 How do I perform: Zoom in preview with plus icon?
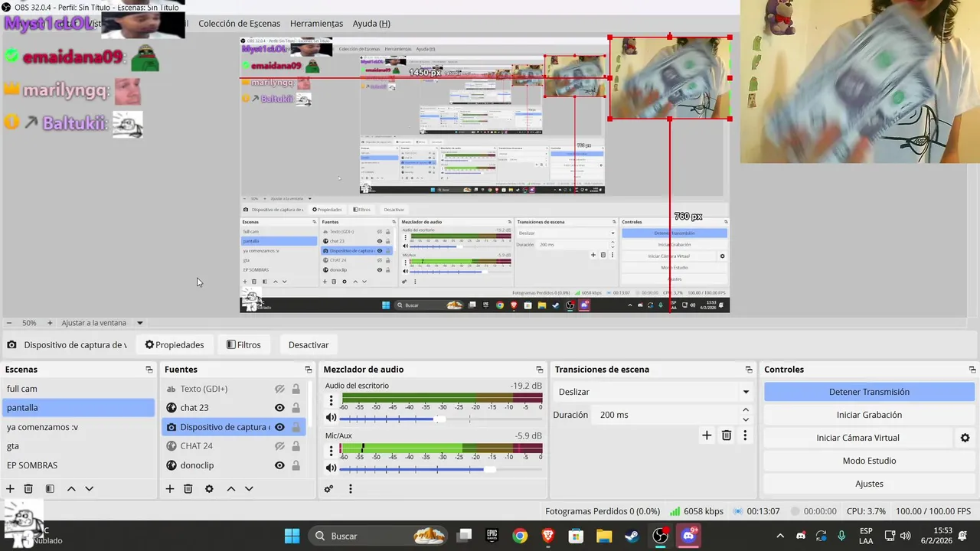tap(50, 323)
